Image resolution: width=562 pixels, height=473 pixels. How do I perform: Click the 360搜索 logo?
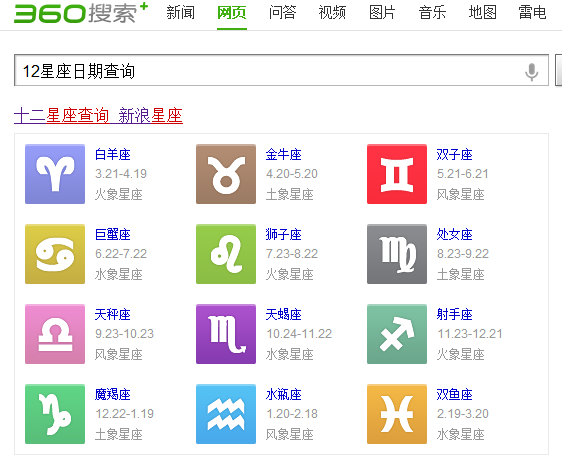tap(81, 13)
